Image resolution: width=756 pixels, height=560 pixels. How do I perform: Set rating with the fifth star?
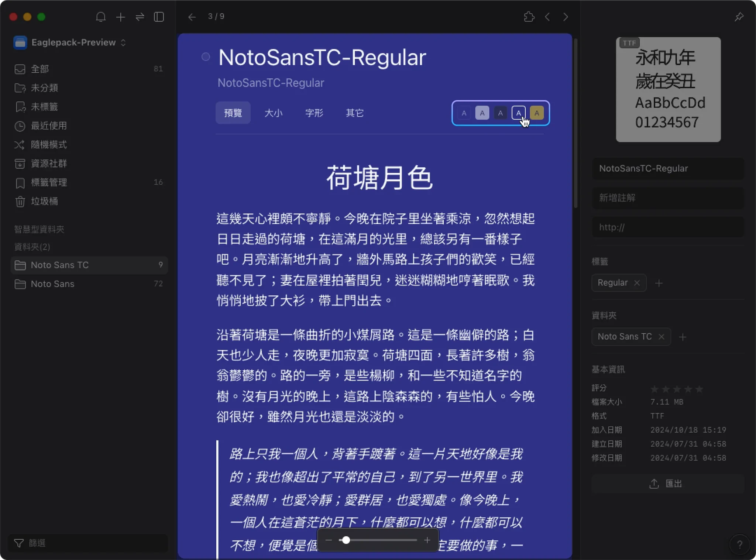click(699, 389)
